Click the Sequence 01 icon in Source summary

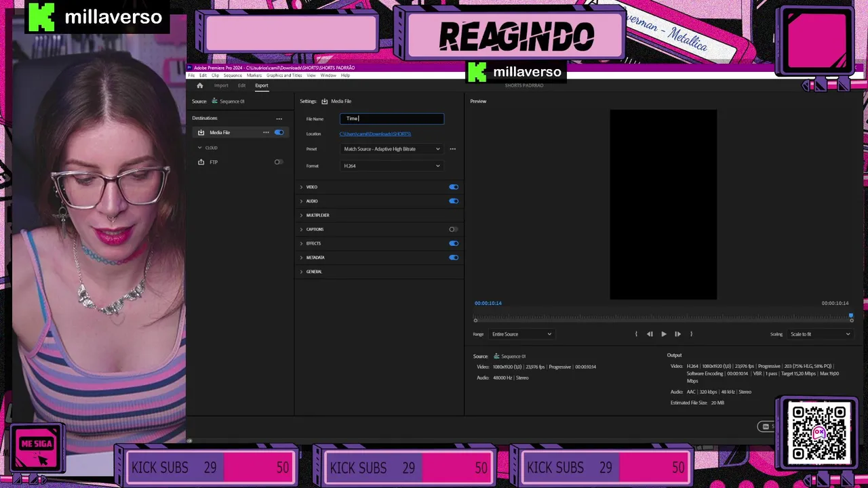tap(496, 356)
